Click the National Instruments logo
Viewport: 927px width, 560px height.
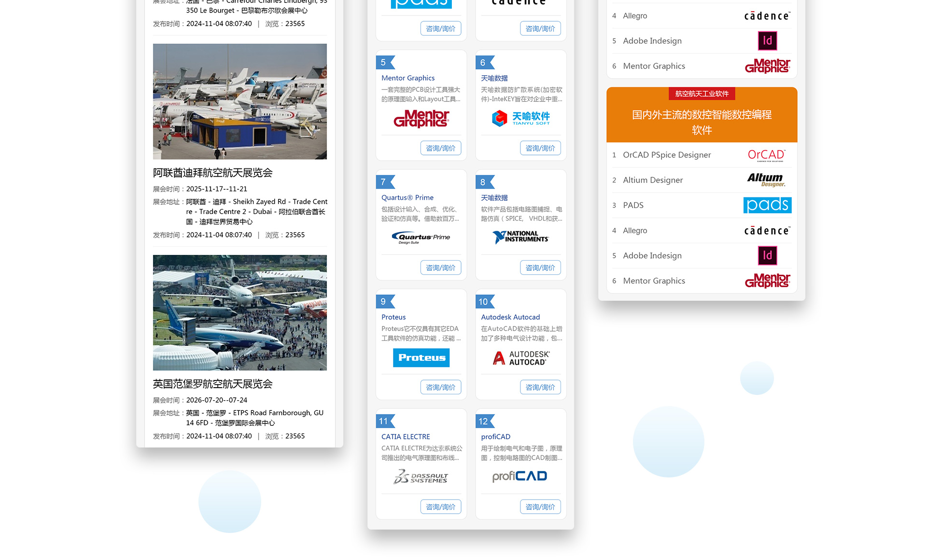520,237
